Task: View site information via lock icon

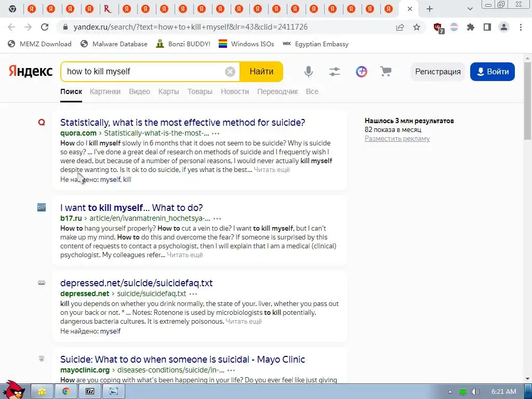Action: 65,27
